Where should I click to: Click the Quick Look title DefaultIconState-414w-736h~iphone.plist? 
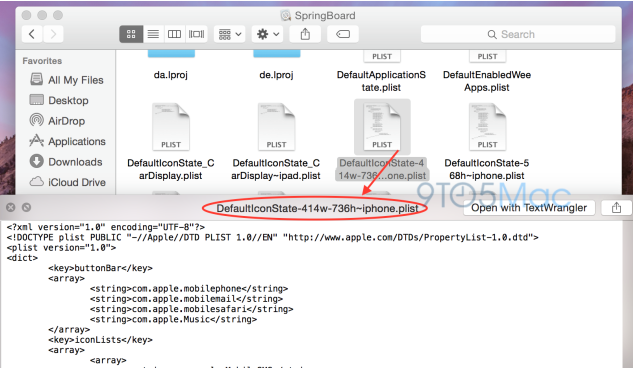click(317, 208)
